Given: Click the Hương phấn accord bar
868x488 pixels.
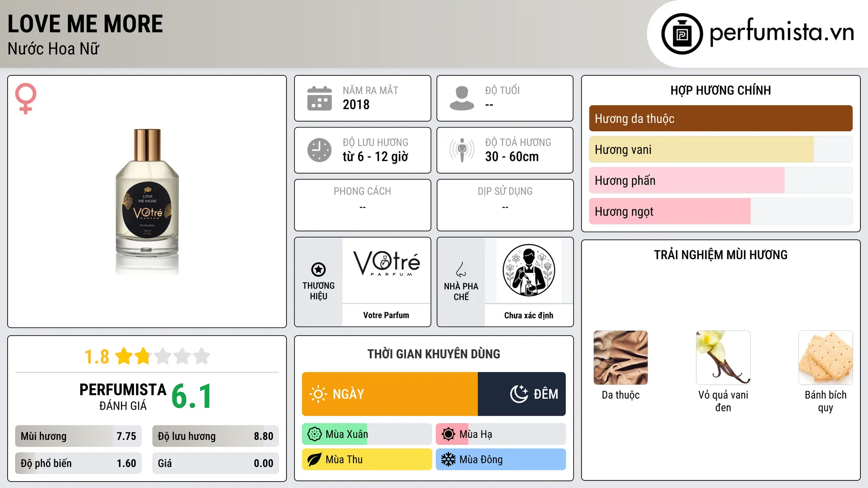Looking at the screenshot, I should [721, 180].
